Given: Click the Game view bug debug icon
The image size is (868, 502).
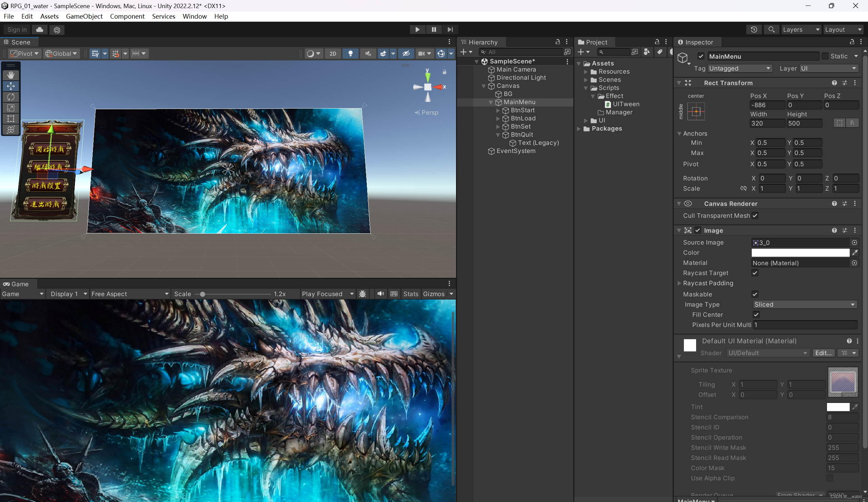Looking at the screenshot, I should click(x=363, y=294).
